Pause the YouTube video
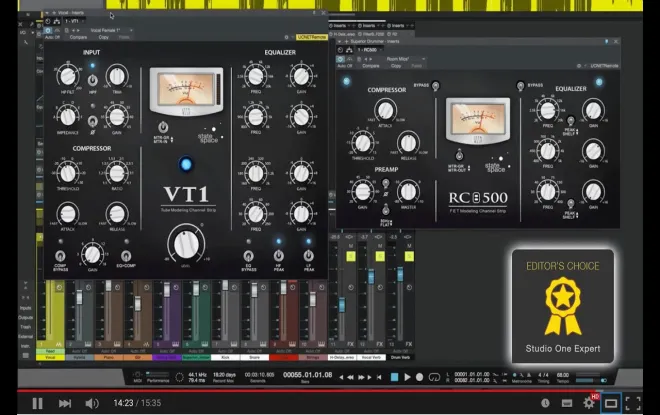 coord(37,403)
